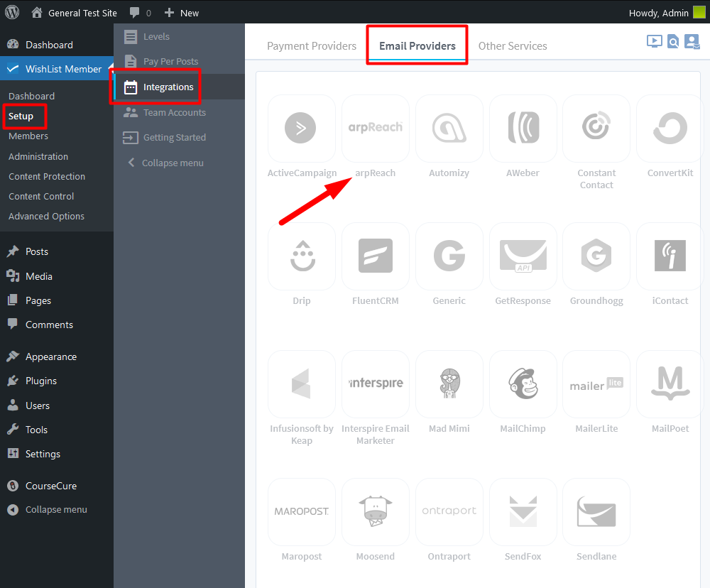Select the arpReach integration logo
The height and width of the screenshot is (588, 710).
(x=376, y=129)
